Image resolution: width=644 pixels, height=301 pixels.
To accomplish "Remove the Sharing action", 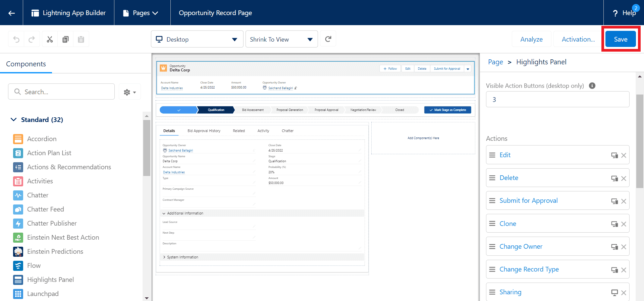I will pyautogui.click(x=624, y=293).
